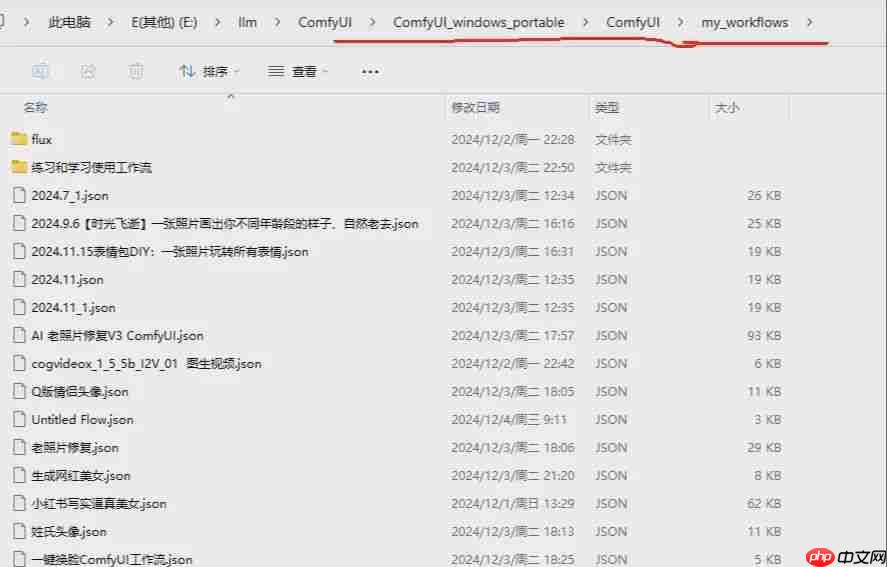Click the Rename icon in the toolbar
887x567 pixels.
pos(40,71)
